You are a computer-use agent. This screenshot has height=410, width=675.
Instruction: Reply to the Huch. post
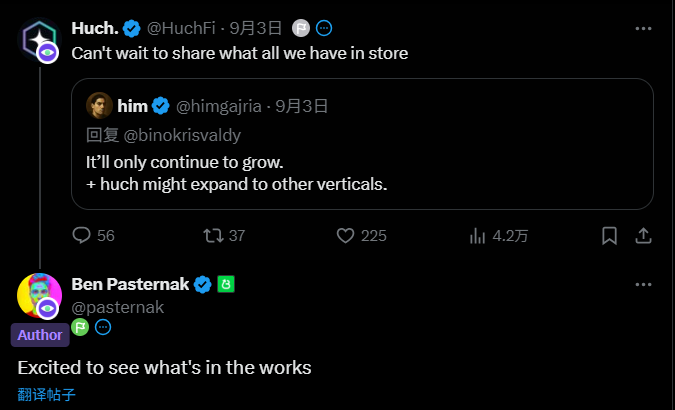coord(83,236)
